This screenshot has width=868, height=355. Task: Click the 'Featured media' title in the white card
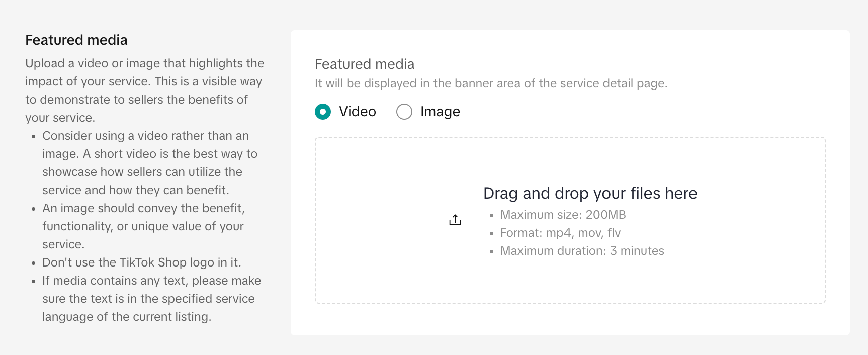(365, 64)
